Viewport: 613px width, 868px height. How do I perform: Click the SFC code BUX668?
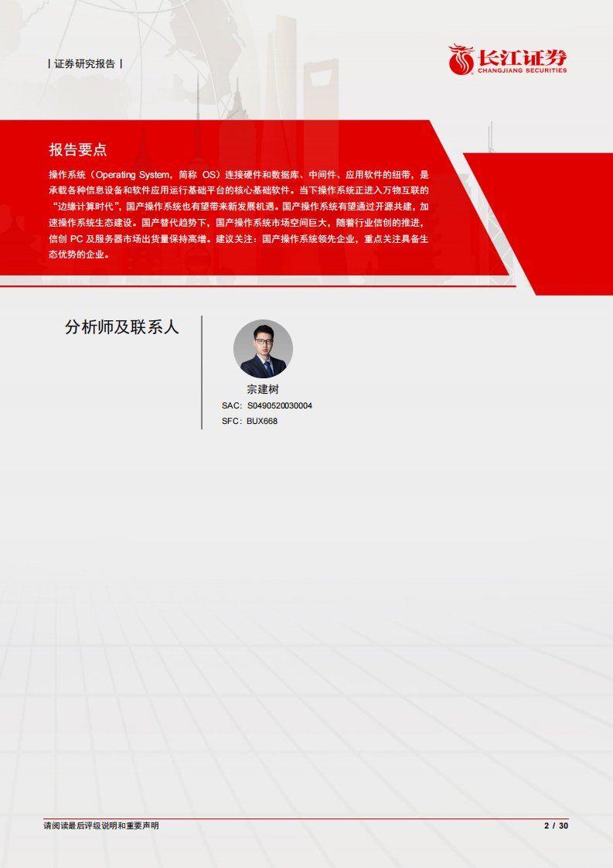[x=262, y=421]
